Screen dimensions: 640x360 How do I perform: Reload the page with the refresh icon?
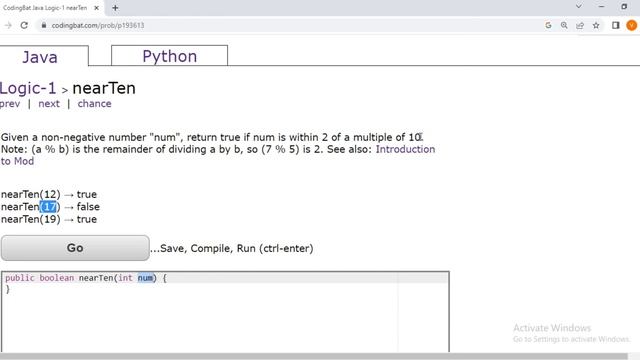[24, 25]
